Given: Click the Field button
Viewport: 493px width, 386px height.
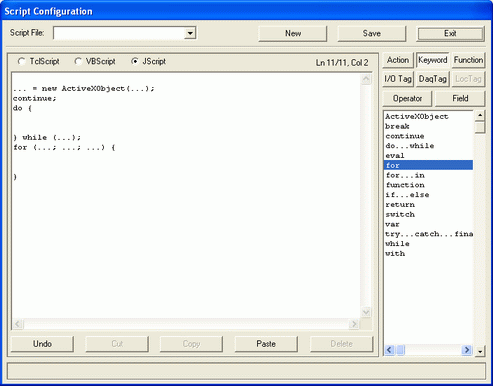Looking at the screenshot, I should click(460, 99).
